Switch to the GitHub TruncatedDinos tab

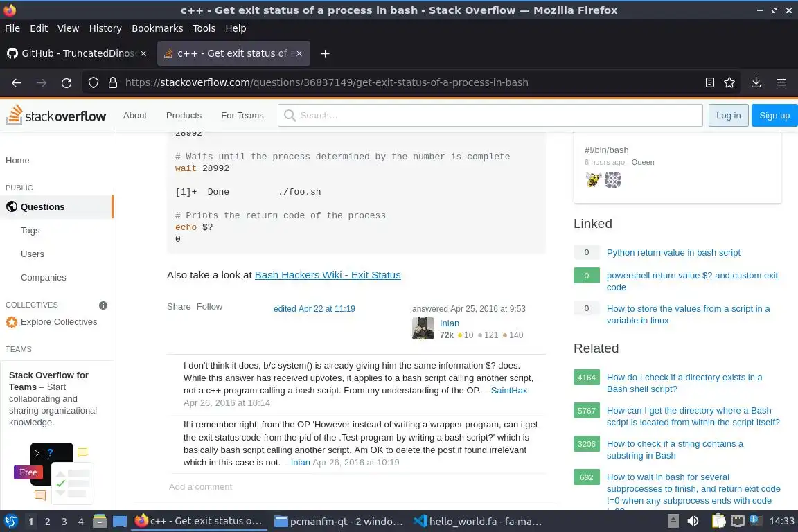(78, 53)
